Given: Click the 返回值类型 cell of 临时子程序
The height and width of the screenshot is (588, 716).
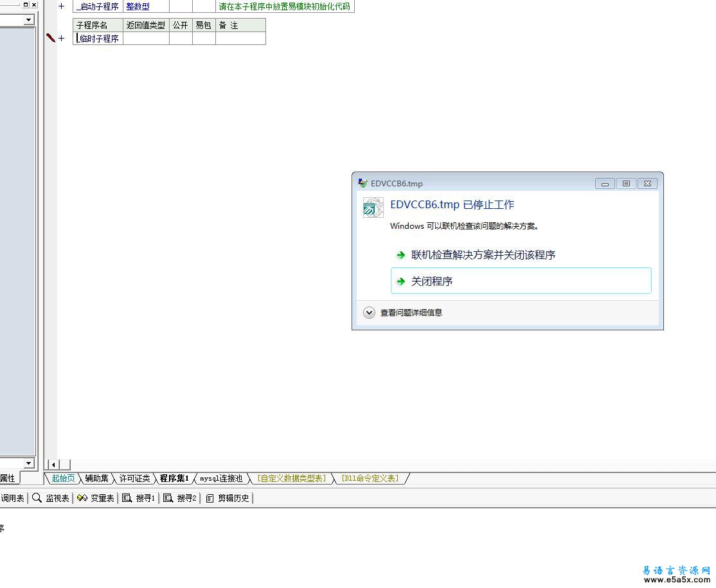Looking at the screenshot, I should click(x=146, y=39).
